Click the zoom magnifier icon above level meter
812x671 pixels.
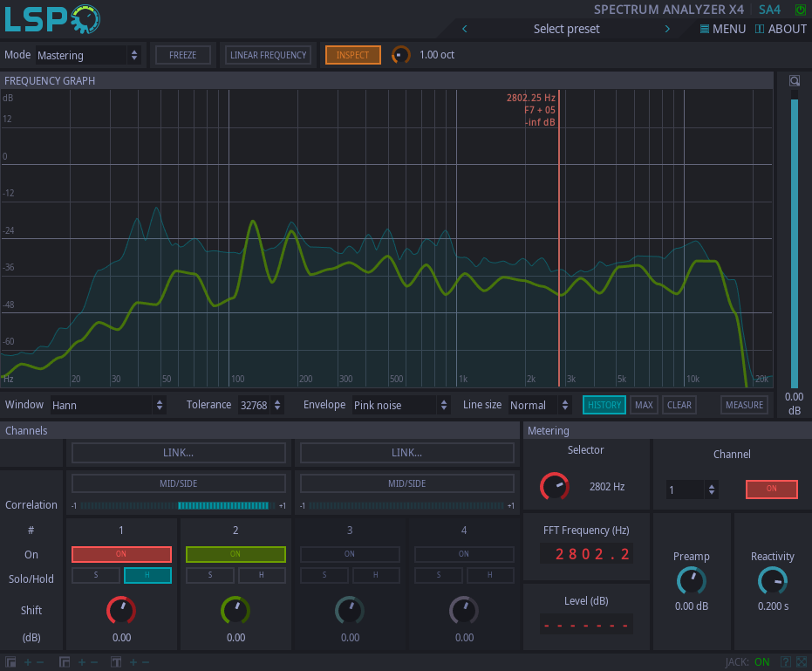tap(795, 81)
